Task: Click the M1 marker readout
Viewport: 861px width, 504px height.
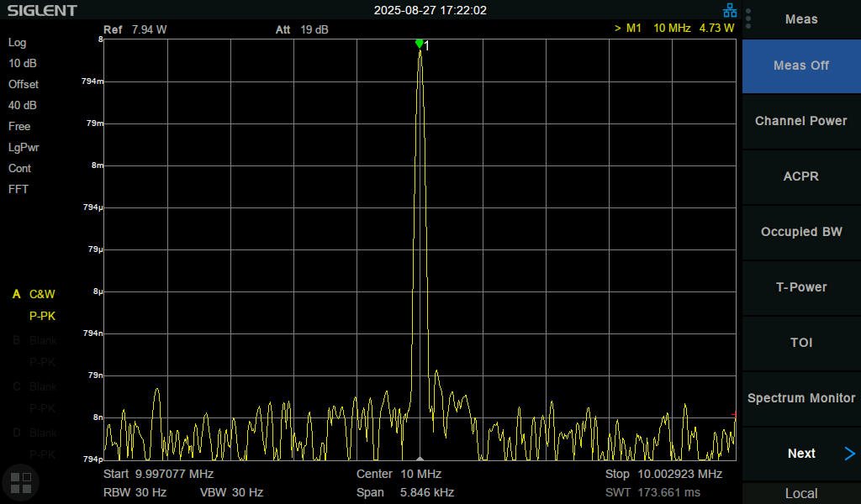Action: point(675,28)
